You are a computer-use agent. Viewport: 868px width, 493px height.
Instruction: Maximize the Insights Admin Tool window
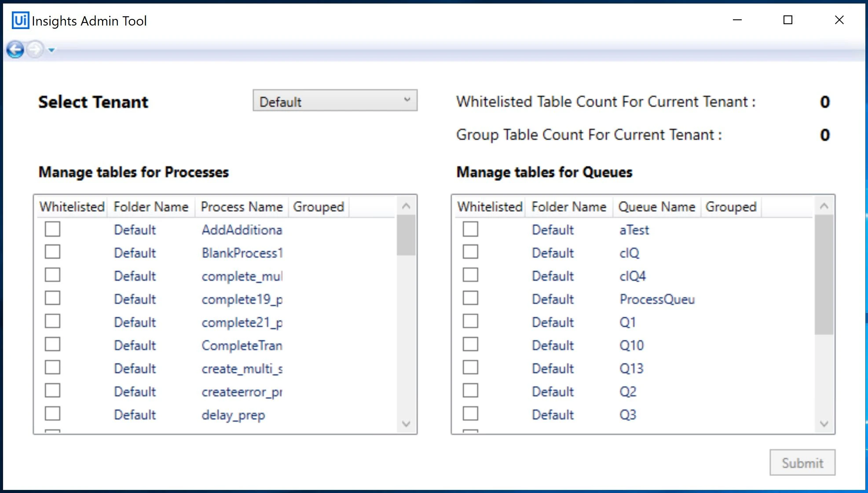(788, 20)
